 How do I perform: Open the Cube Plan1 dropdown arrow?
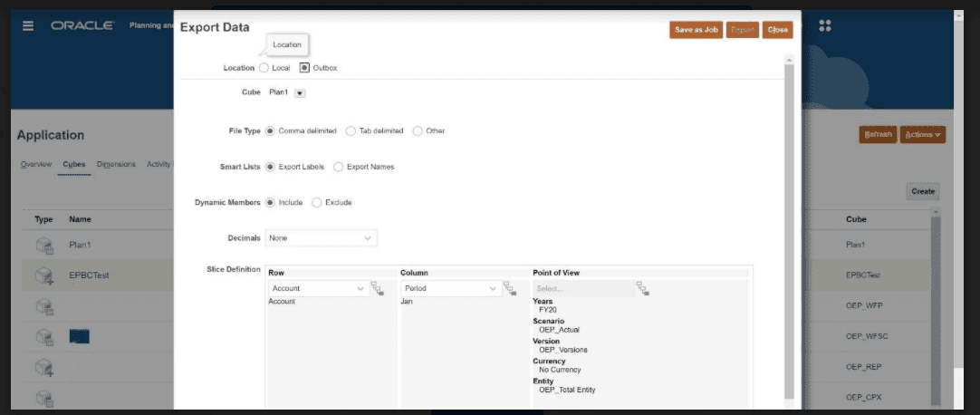(x=300, y=93)
